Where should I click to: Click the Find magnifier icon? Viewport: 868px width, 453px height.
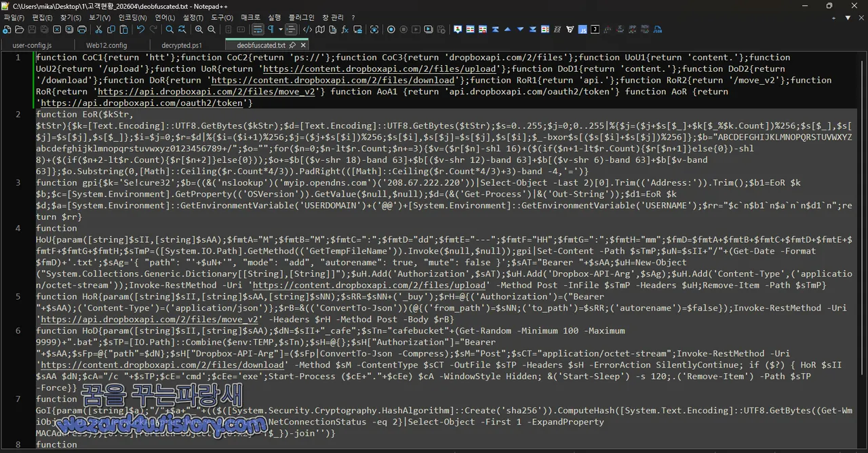tap(170, 30)
